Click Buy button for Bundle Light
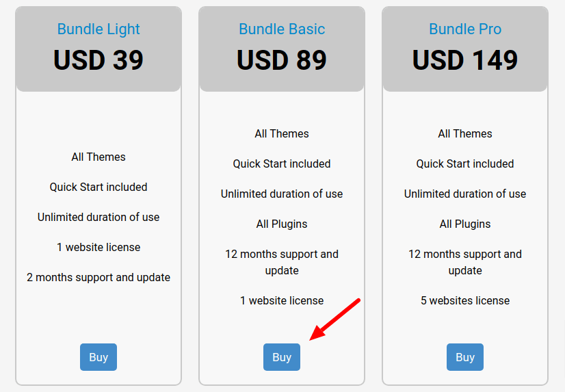Image resolution: width=565 pixels, height=392 pixels. point(98,357)
